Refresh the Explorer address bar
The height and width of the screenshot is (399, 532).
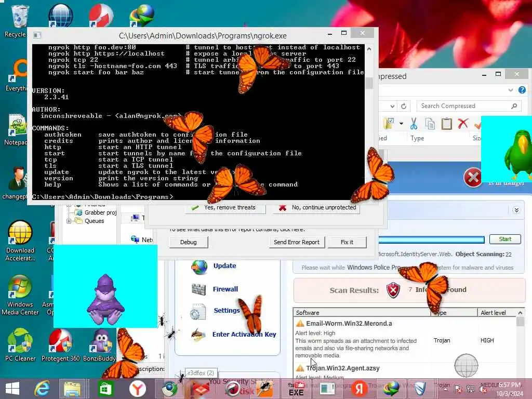point(403,106)
